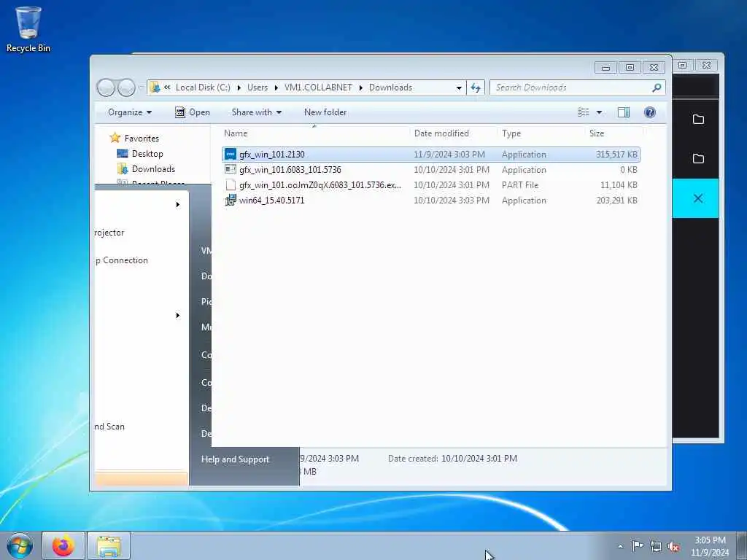Select the win64_15.40.5171 installer icon

point(231,200)
